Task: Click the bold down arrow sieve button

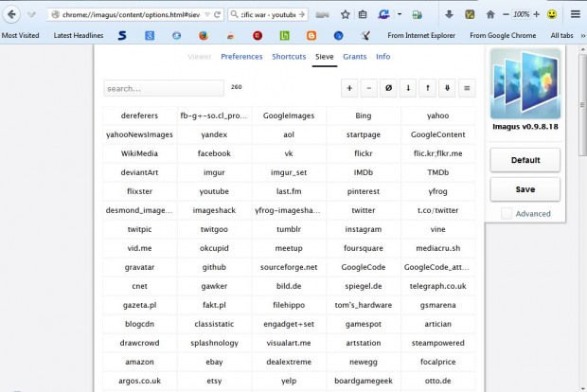Action: tap(447, 88)
